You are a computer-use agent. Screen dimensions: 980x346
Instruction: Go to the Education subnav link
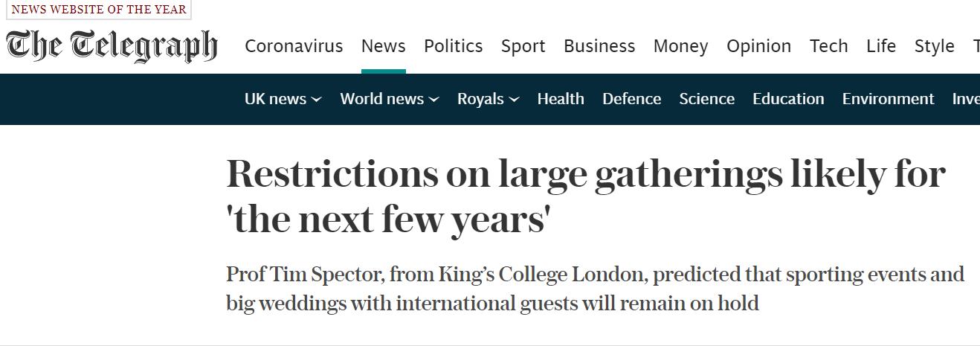pos(788,99)
